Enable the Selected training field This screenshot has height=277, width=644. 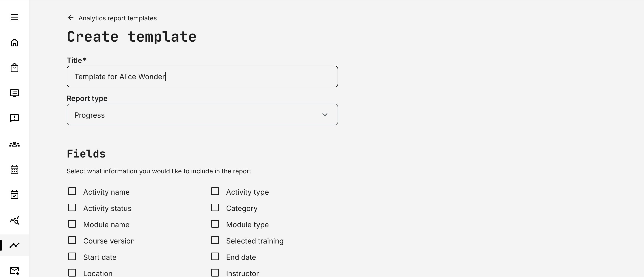click(x=215, y=240)
